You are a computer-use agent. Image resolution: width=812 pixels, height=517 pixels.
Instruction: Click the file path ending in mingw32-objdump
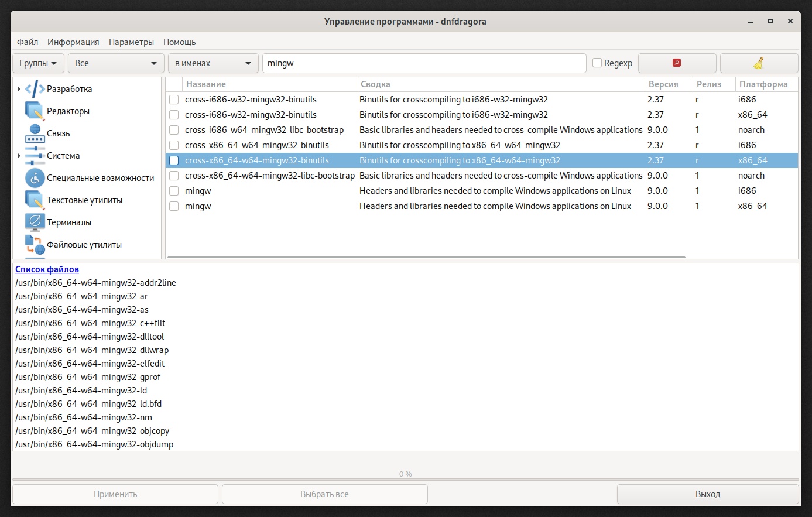94,444
